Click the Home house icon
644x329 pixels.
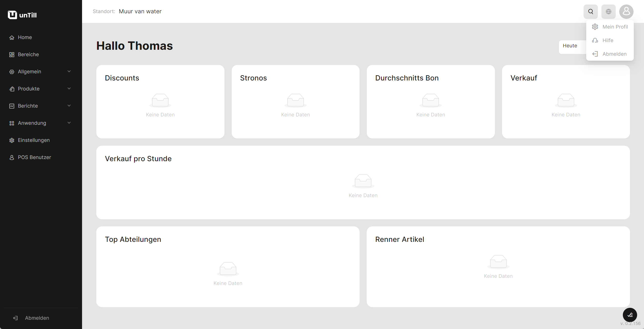pos(12,38)
